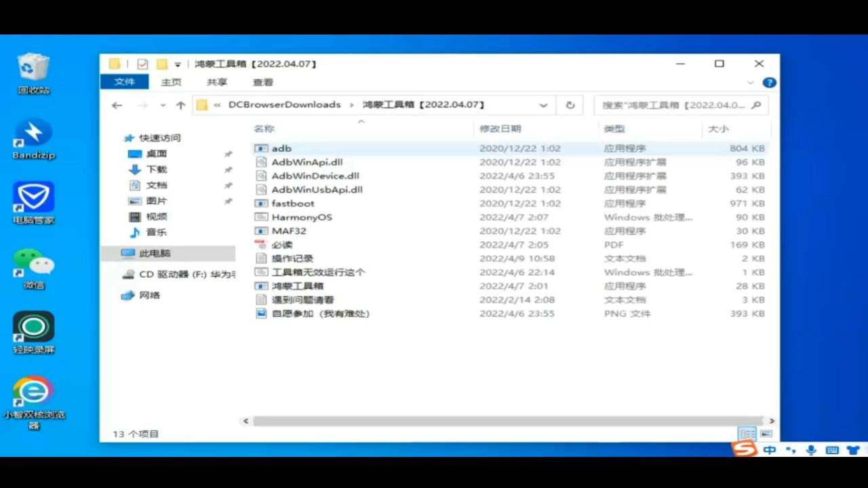Open Sogou toolbox shirt icon
868x488 pixels.
coord(853,450)
